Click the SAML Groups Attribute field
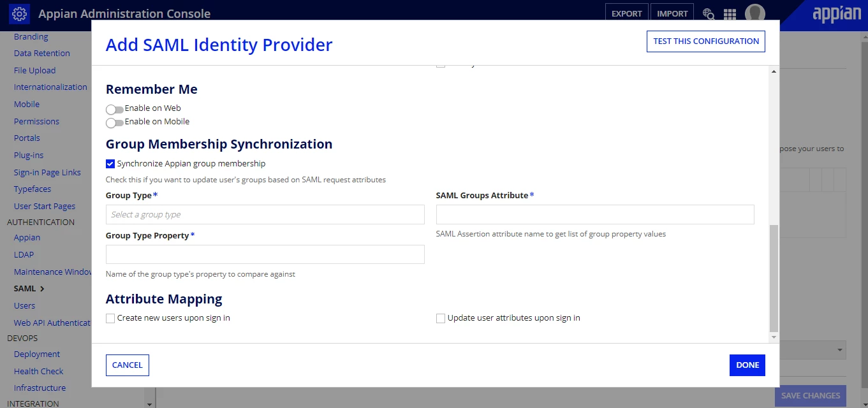The image size is (868, 408). [x=595, y=215]
